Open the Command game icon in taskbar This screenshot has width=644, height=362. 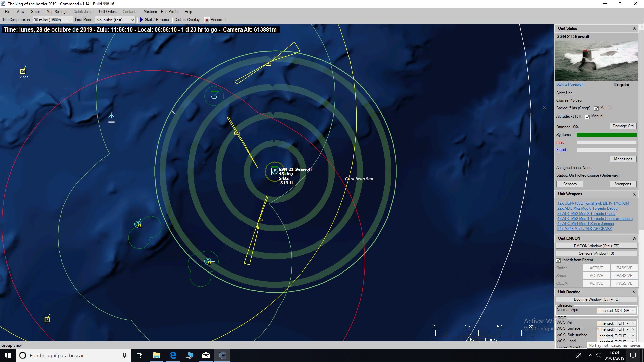[222, 355]
